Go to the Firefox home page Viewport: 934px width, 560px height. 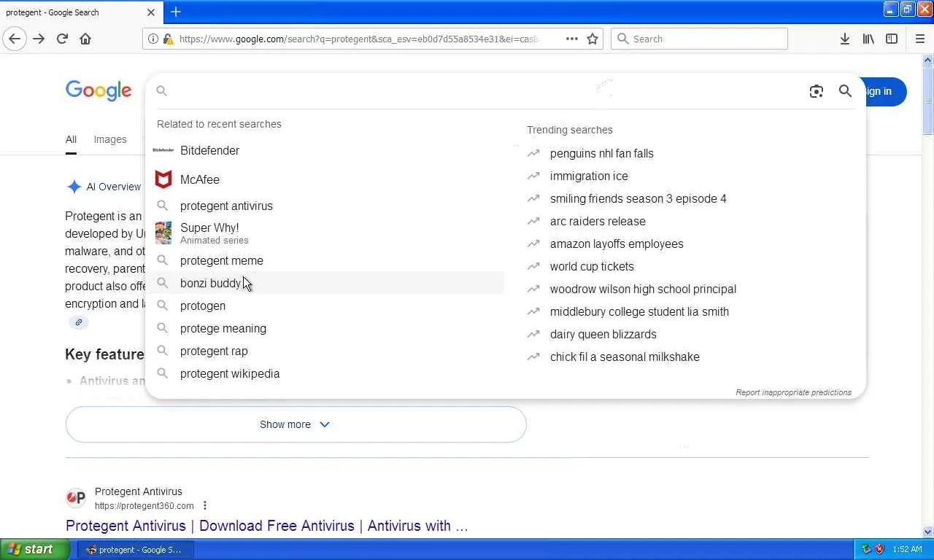85,39
